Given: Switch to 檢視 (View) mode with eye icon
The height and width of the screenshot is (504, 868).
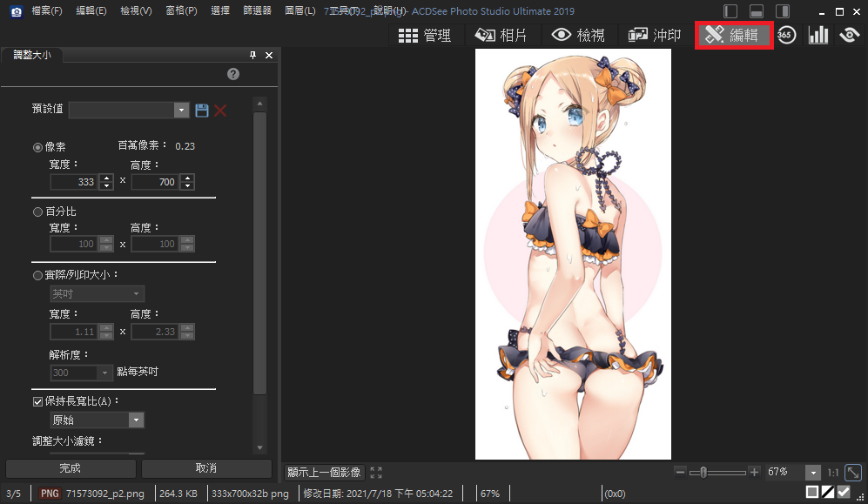Looking at the screenshot, I should coord(578,36).
